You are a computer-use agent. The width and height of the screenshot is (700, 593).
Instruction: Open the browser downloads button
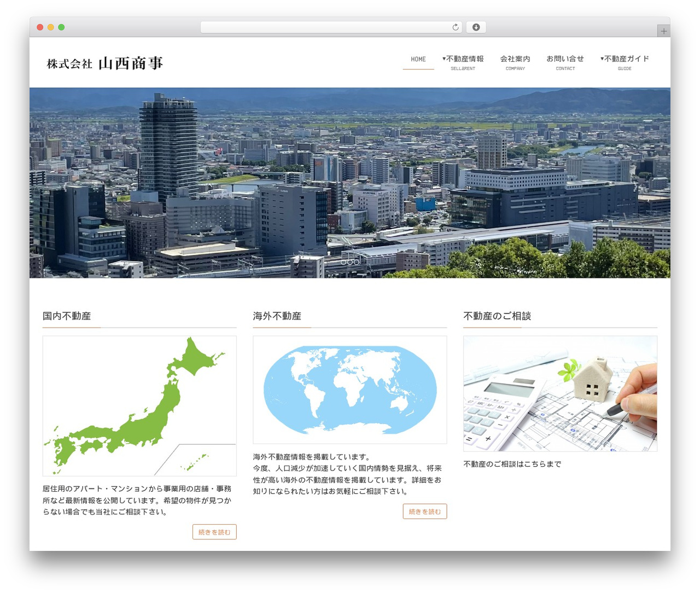pos(476,27)
